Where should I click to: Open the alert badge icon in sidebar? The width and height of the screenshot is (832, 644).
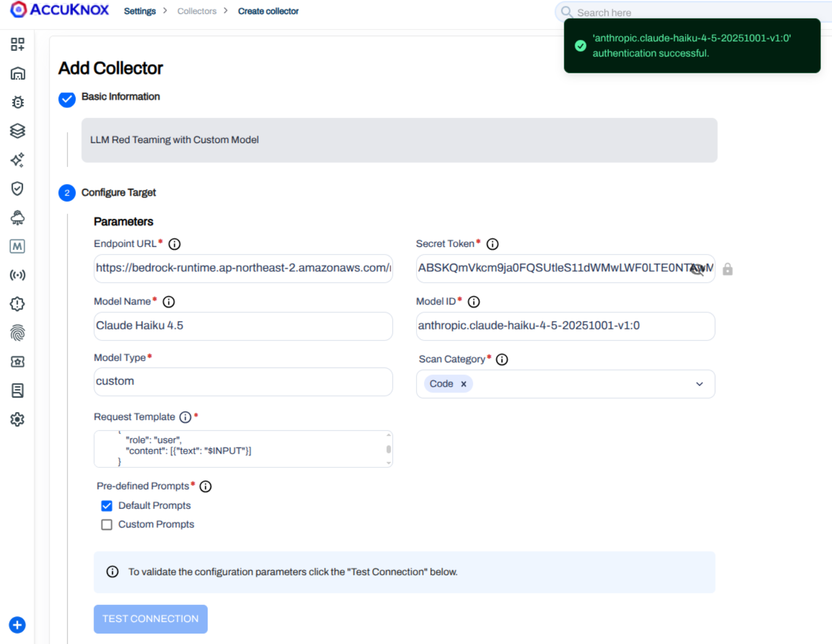tap(17, 304)
